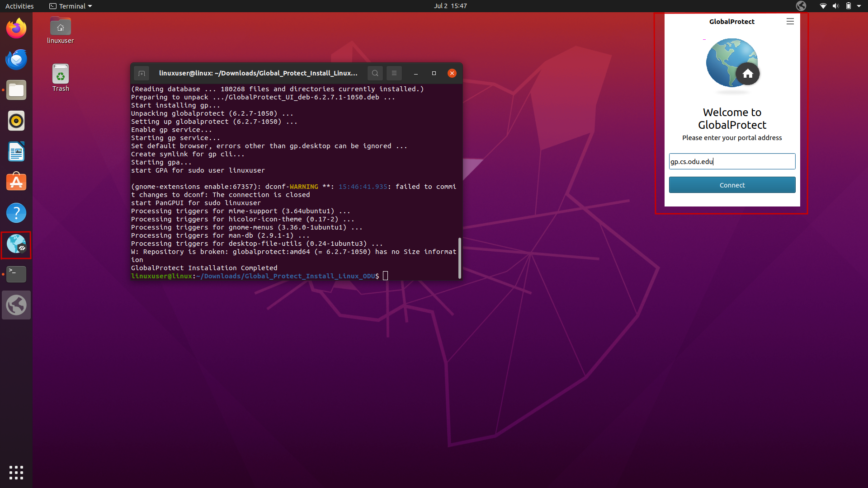Open the linuxuser home folder on the desktop

pyautogui.click(x=60, y=30)
